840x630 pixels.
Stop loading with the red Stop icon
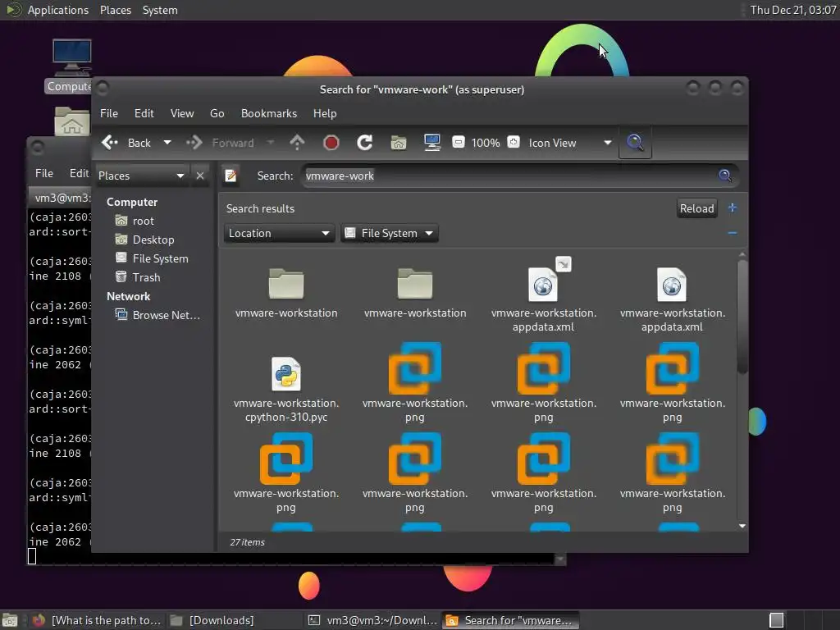point(331,143)
